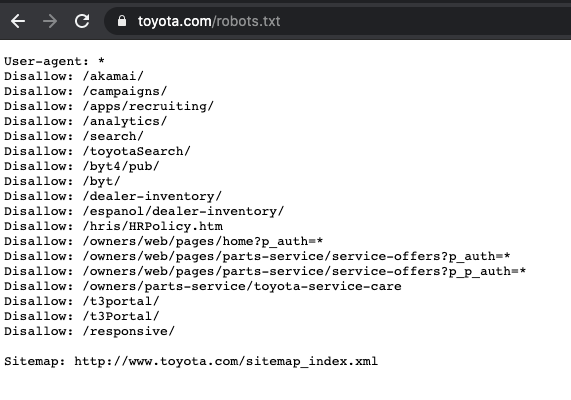The height and width of the screenshot is (400, 571).
Task: Click the 'Disallow: /dealer-inventory/' line
Action: click(113, 196)
